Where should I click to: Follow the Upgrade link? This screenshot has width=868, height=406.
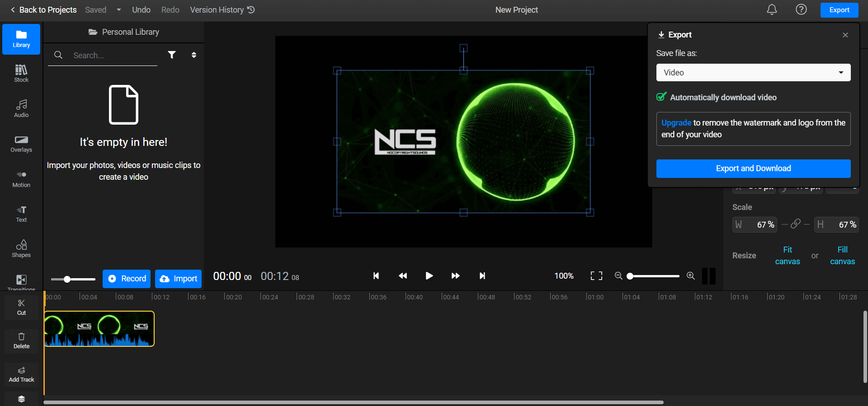tap(676, 123)
